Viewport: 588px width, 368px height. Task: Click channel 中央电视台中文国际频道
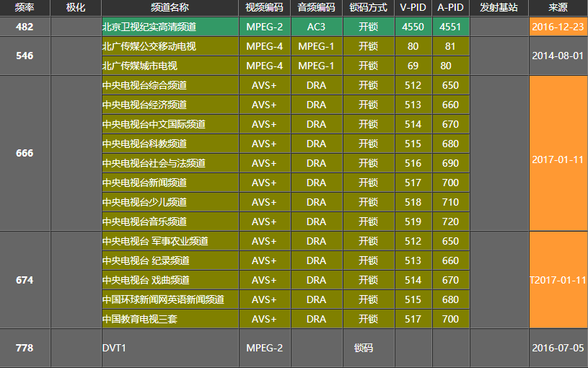pyautogui.click(x=170, y=124)
